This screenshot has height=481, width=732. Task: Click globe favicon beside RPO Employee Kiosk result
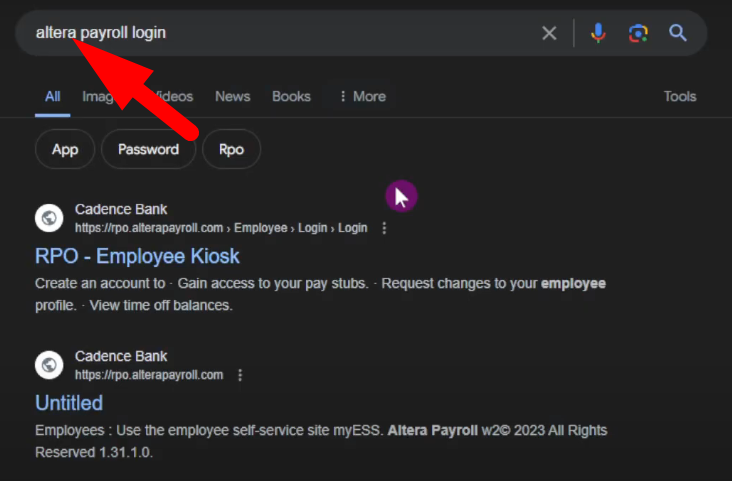pos(49,218)
